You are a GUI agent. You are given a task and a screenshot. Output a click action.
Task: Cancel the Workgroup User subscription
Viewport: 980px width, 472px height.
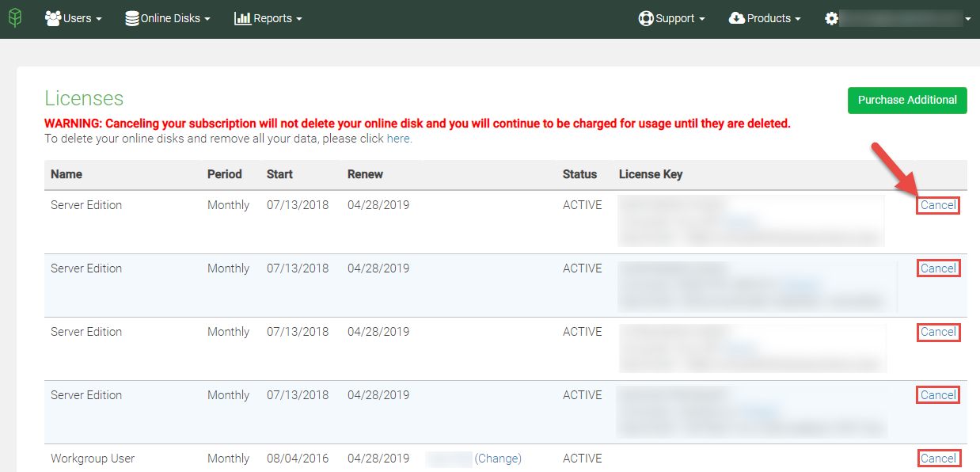(939, 458)
